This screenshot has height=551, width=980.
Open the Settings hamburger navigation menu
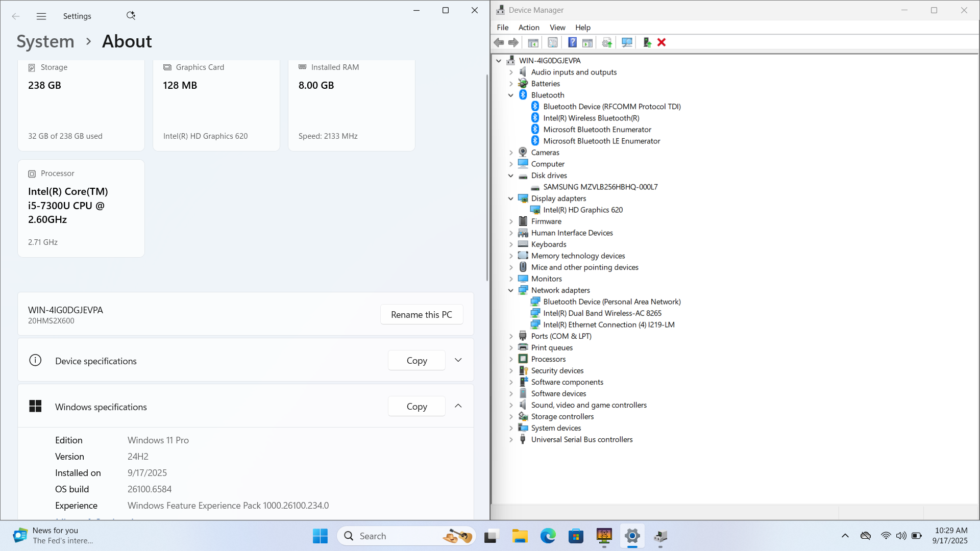coord(41,16)
